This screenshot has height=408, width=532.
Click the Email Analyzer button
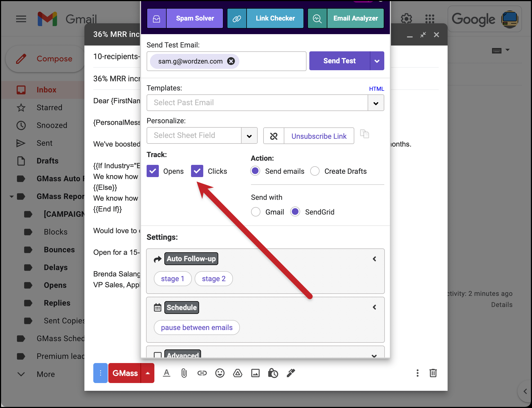[x=355, y=19]
